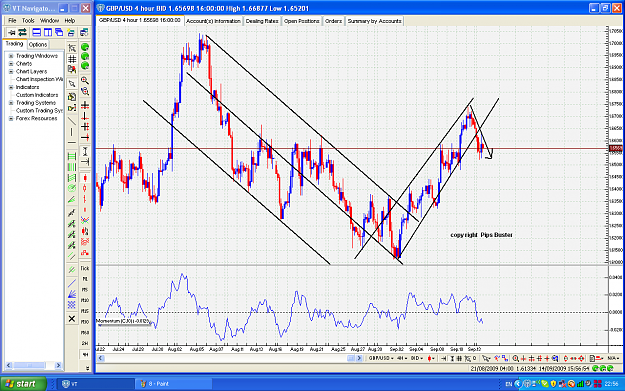Screen dimensions: 625x391
Task: Switch to the Paint taskbar button
Action: point(174,384)
